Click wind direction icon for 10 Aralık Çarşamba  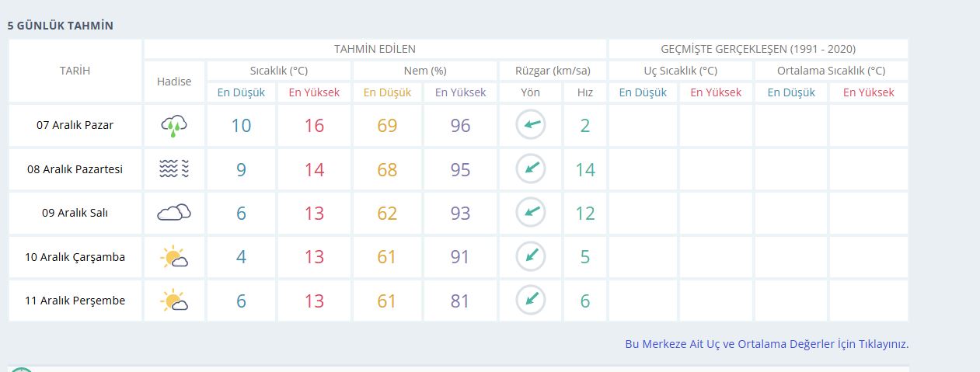531,256
